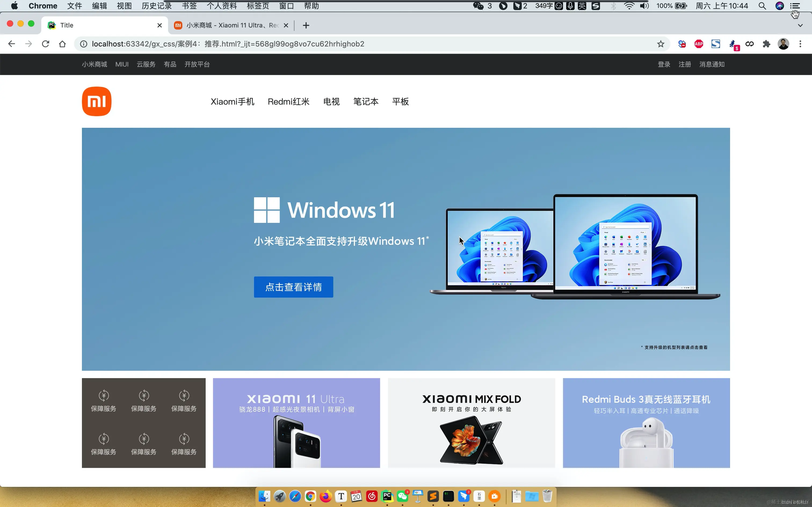Select the Redmi红米 navigation item

click(x=288, y=101)
